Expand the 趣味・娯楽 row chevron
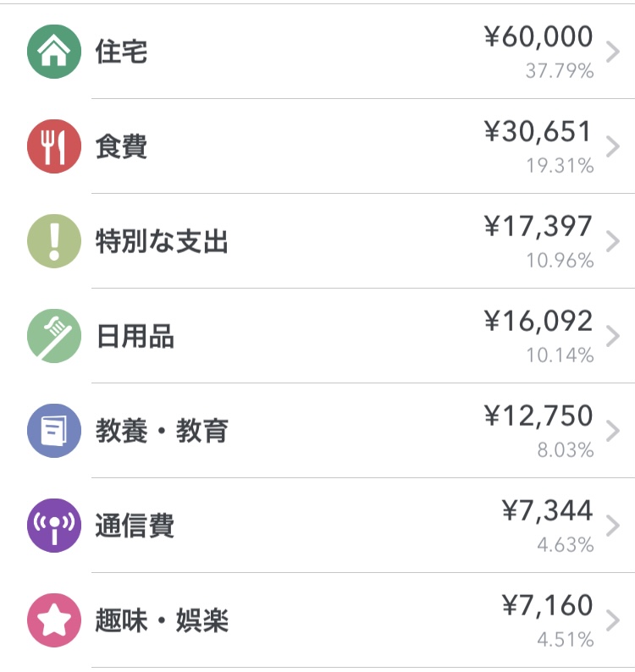Screen dimensions: 635x672 coord(614,621)
